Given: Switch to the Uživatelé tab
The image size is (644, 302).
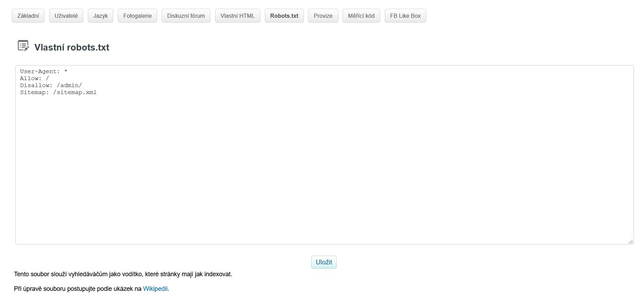Looking at the screenshot, I should 66,16.
